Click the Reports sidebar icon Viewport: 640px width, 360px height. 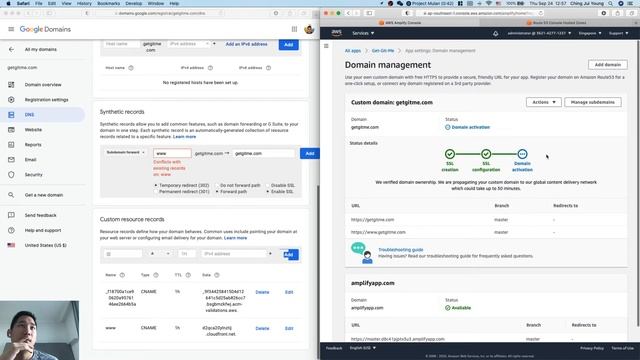pos(11,145)
